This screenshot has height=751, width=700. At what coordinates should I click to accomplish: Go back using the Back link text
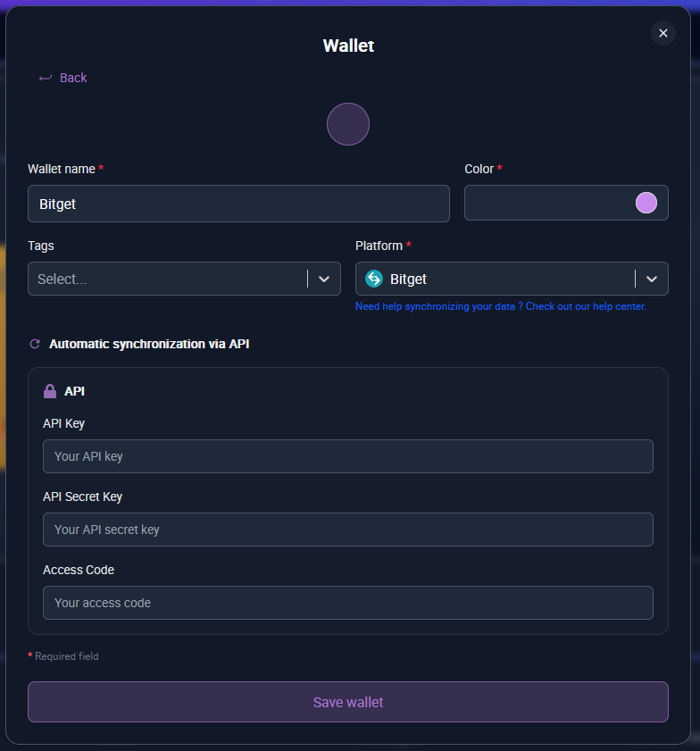coord(73,78)
